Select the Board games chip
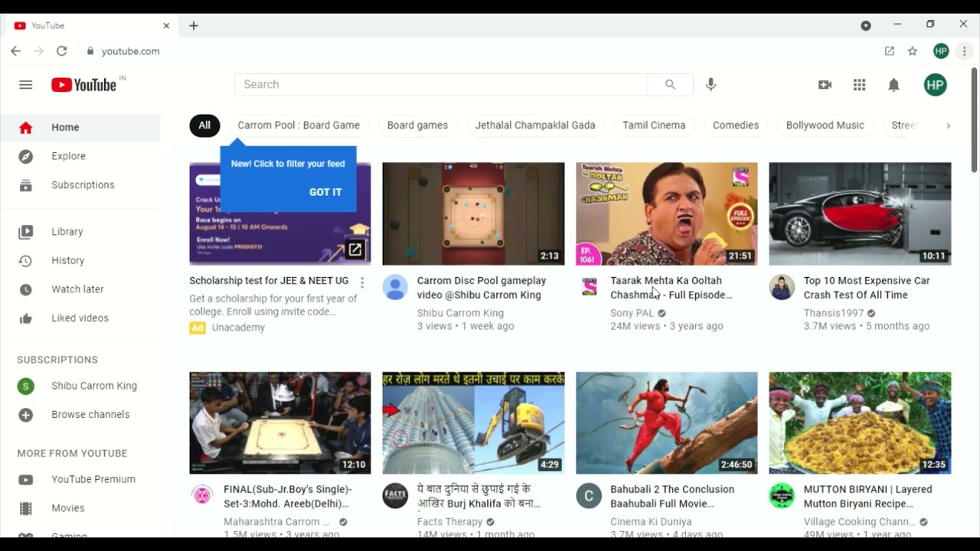Viewport: 980px width, 551px height. [417, 126]
